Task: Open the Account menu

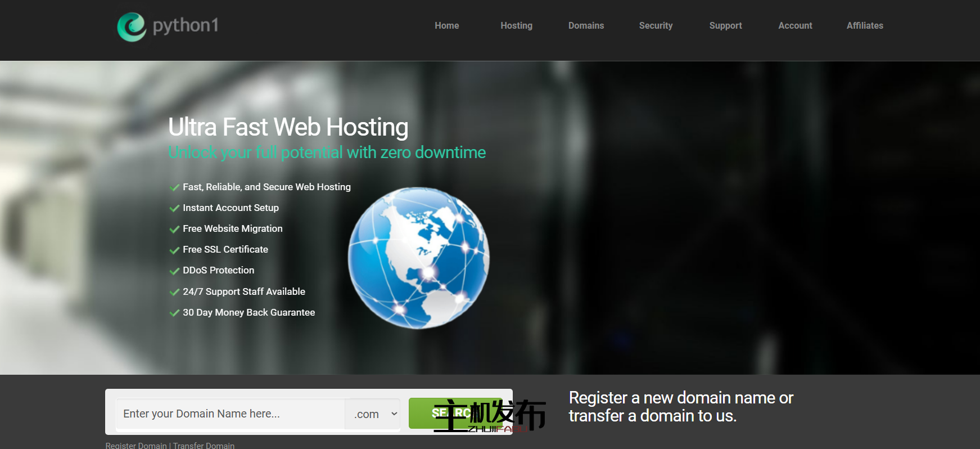Action: pos(795,26)
